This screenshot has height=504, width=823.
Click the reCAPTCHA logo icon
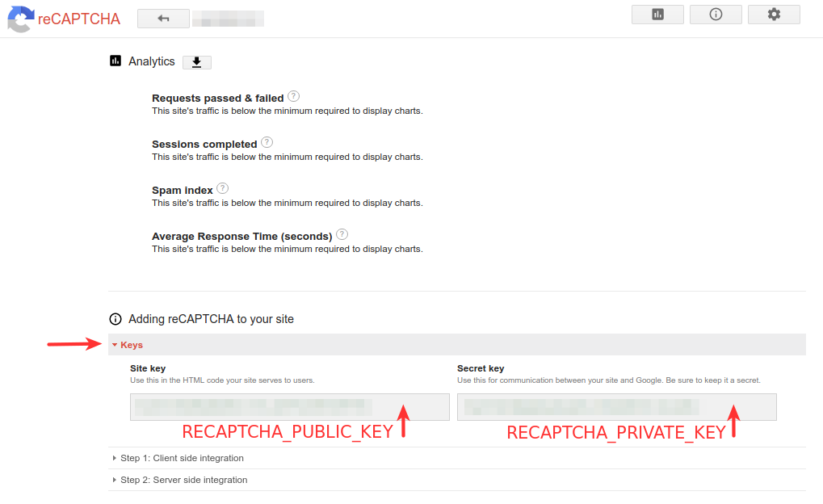point(20,19)
